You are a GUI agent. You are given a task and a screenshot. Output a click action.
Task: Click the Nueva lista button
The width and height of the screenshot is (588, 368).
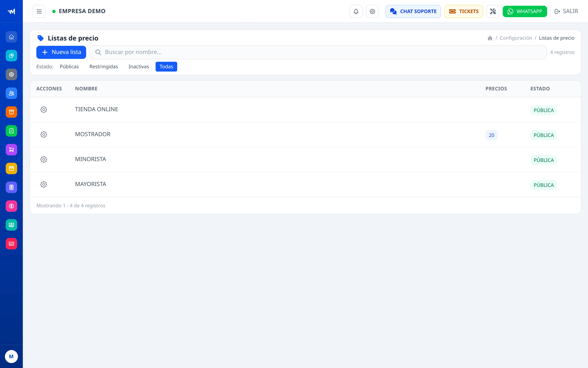pyautogui.click(x=61, y=52)
